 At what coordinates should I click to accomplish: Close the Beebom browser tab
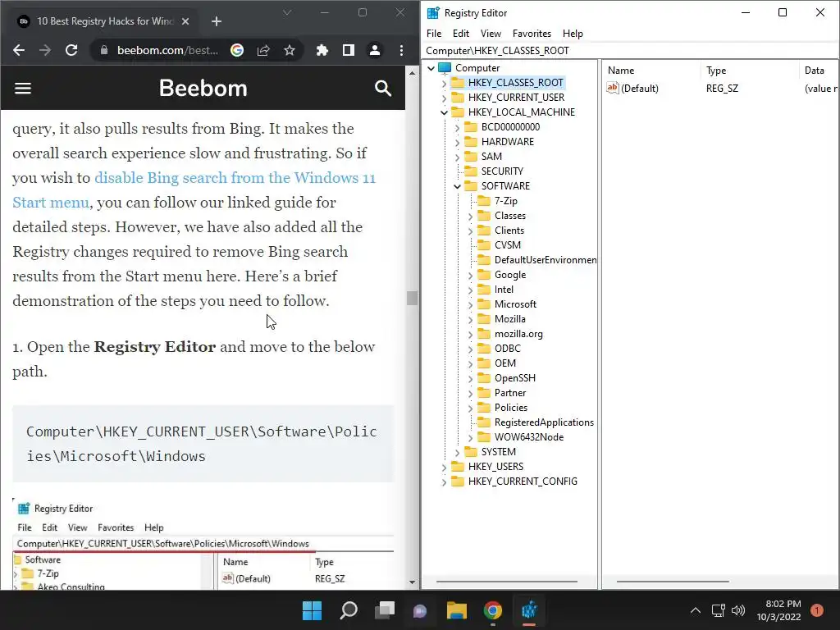(185, 21)
